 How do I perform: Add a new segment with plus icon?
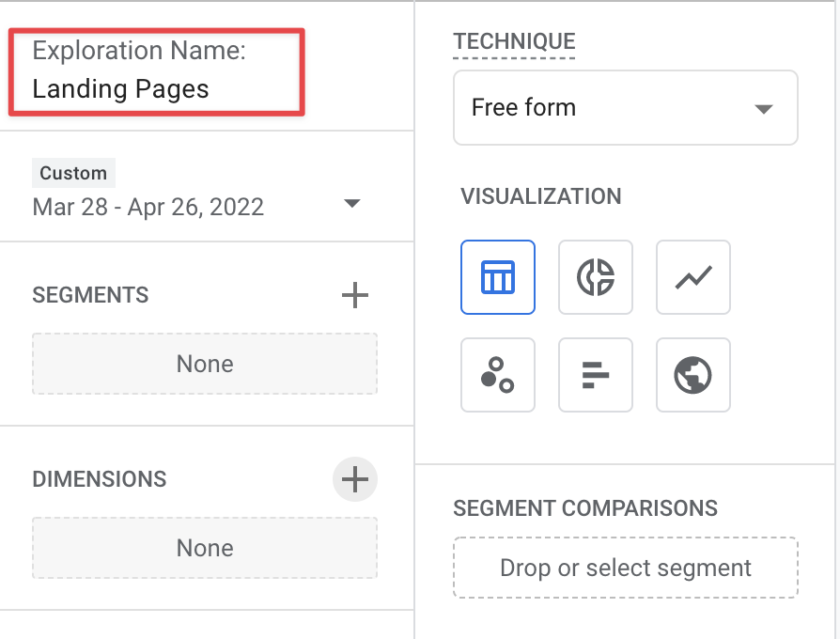pyautogui.click(x=355, y=295)
